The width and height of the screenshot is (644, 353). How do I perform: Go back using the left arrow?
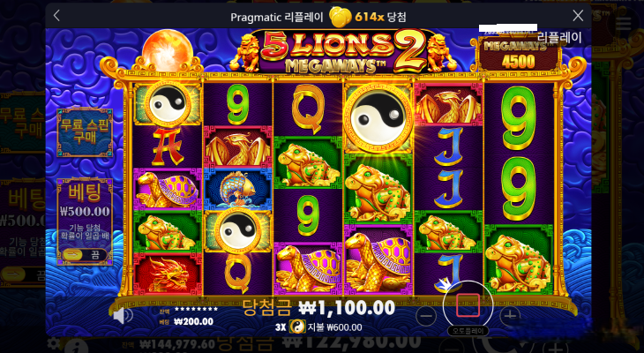56,16
